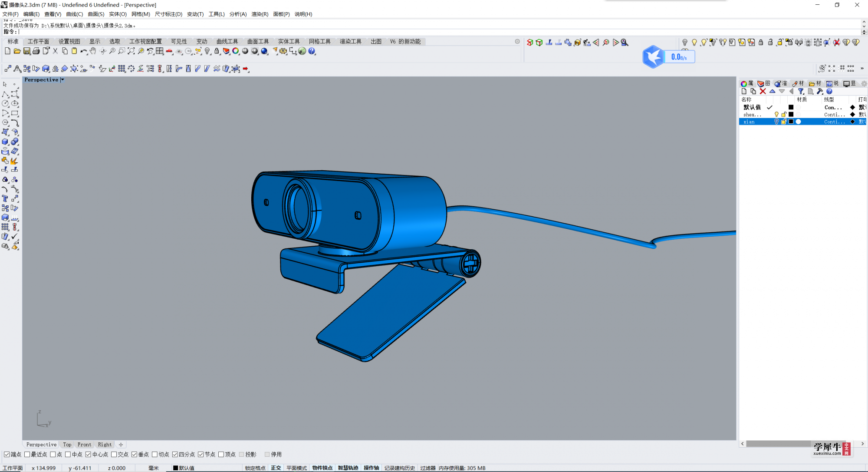The width and height of the screenshot is (868, 472).
Task: Toggle 平面模式 in status bar
Action: [x=296, y=468]
